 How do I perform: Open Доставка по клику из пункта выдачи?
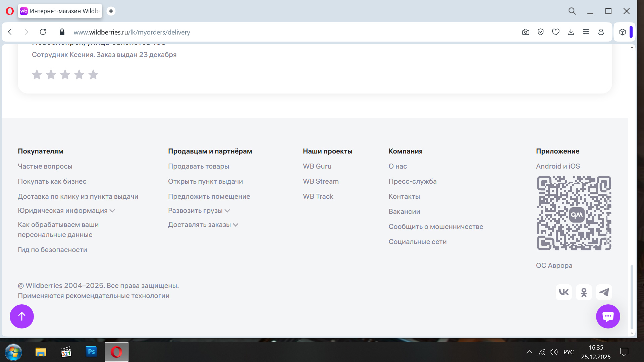tap(78, 196)
